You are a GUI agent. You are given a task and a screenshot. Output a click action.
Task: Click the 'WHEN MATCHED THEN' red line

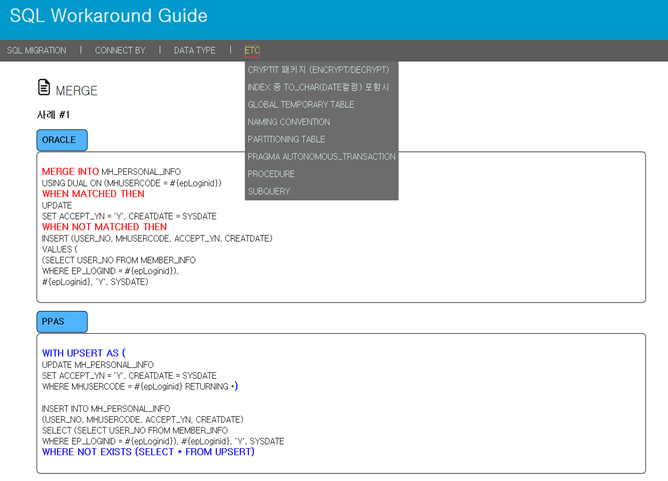93,194
